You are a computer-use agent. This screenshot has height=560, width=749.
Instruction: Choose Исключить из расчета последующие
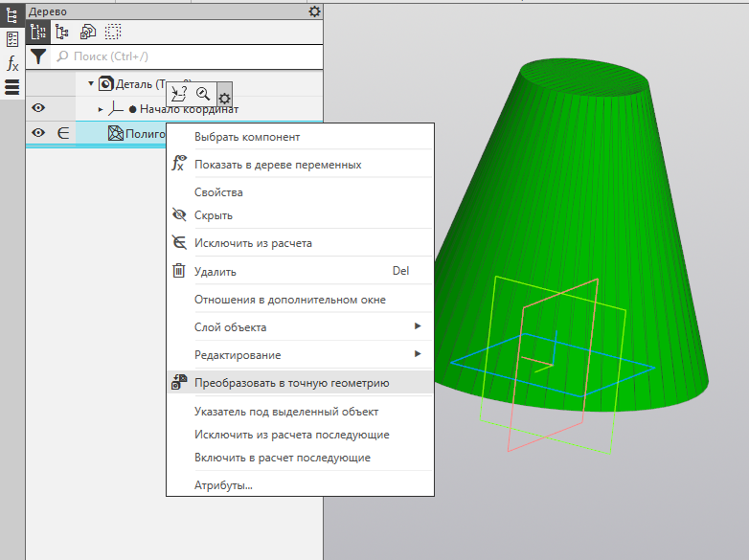coord(300,435)
